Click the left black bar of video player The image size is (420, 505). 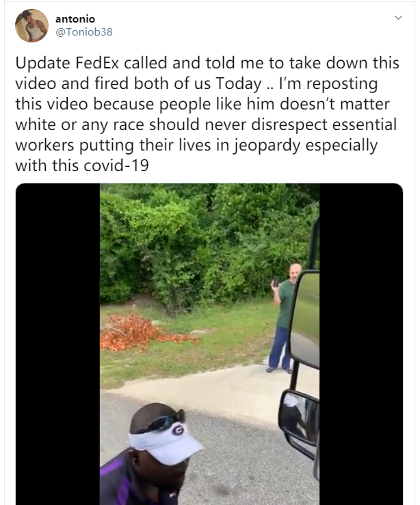(x=57, y=344)
